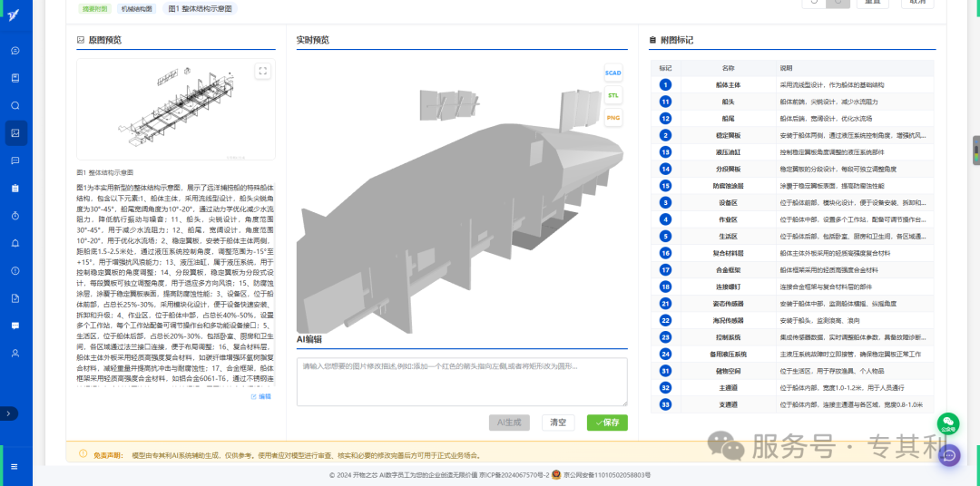This screenshot has height=486, width=980.
Task: Click the 连接螺钉 name cell
Action: [728, 287]
